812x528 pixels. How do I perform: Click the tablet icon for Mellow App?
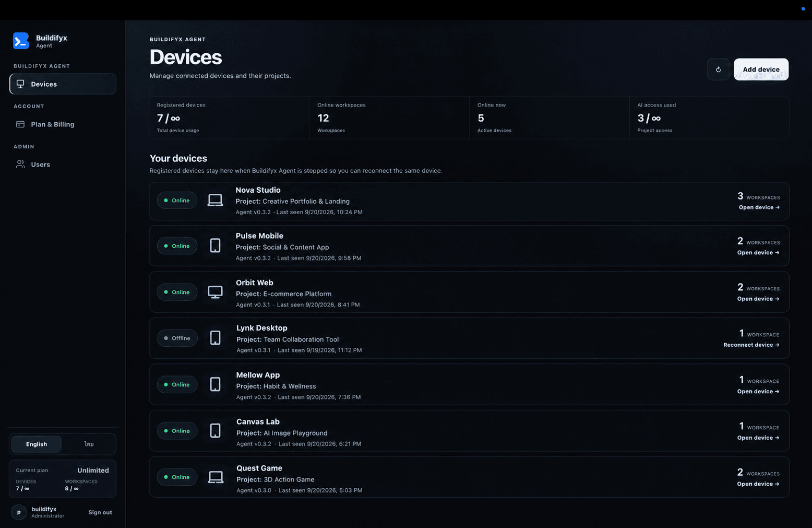[215, 384]
